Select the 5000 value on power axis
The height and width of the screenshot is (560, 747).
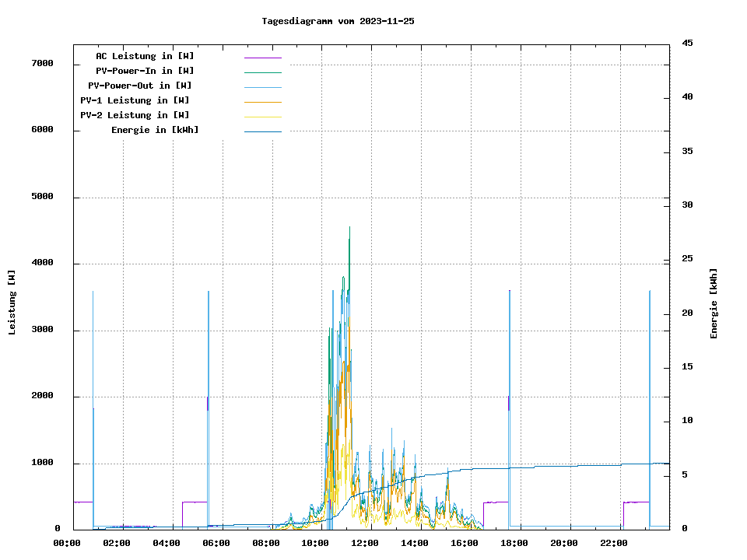click(43, 197)
